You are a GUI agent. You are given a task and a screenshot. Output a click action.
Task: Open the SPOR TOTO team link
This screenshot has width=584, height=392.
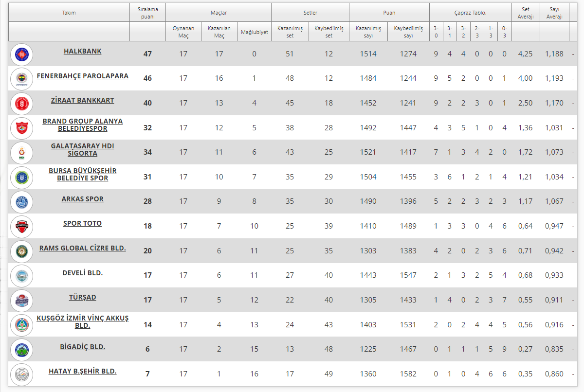[x=83, y=223]
